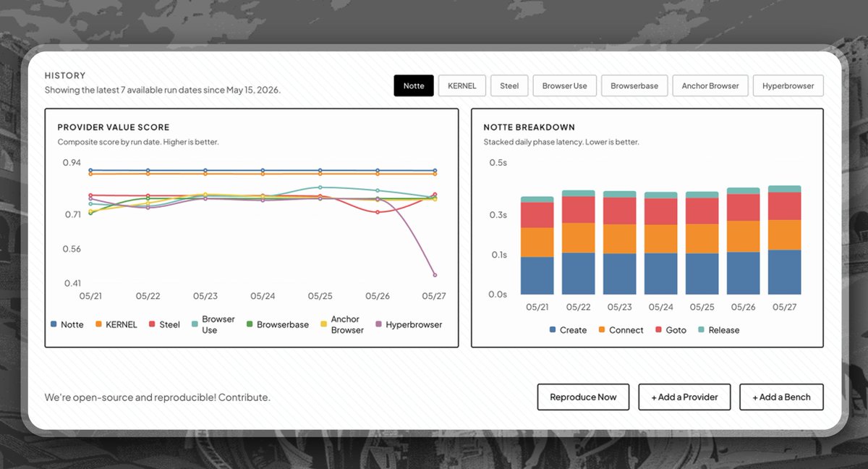868x469 pixels.
Task: Toggle the Browserbase legend entry
Action: click(277, 325)
